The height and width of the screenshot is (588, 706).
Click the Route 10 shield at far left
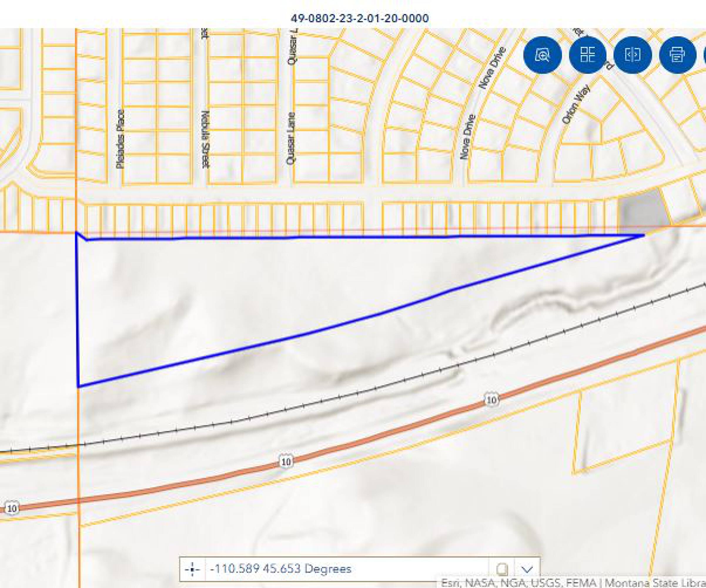point(12,508)
